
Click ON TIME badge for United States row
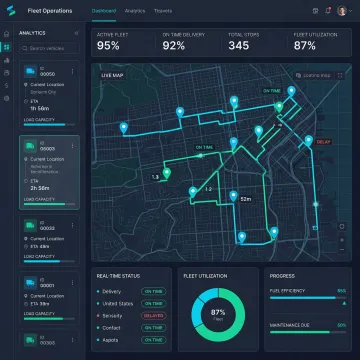pos(154,304)
